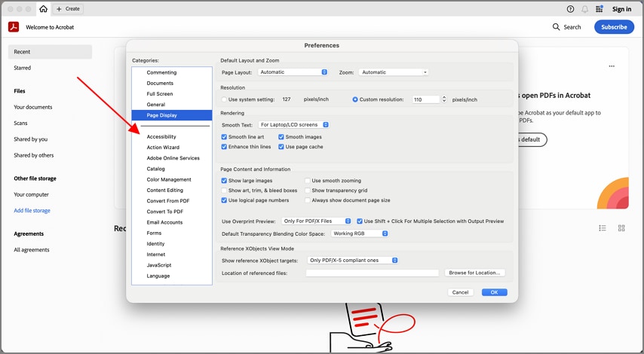Open Show reference XObject targets dropdown
Image resolution: width=644 pixels, height=354 pixels.
[x=352, y=260]
